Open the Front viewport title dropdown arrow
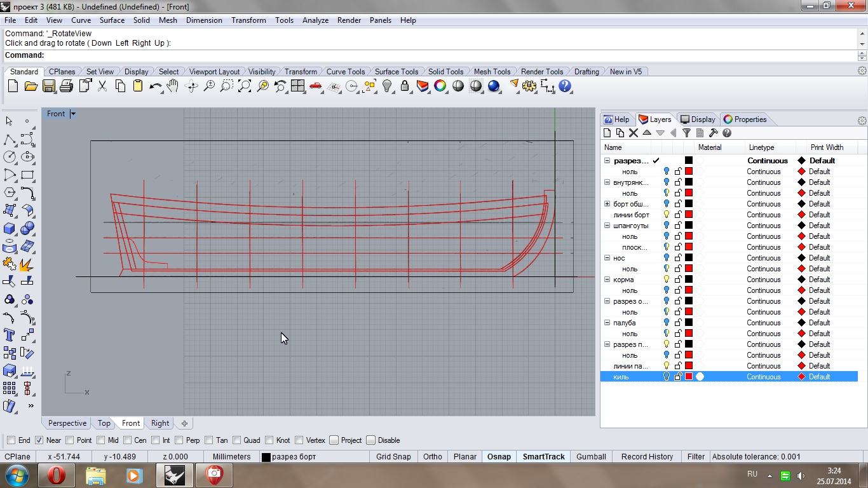The image size is (868, 488). [x=73, y=114]
